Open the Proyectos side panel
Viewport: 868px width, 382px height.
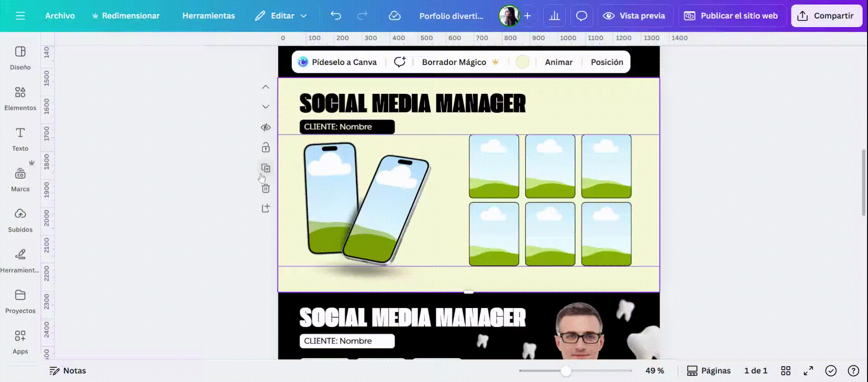(x=20, y=302)
